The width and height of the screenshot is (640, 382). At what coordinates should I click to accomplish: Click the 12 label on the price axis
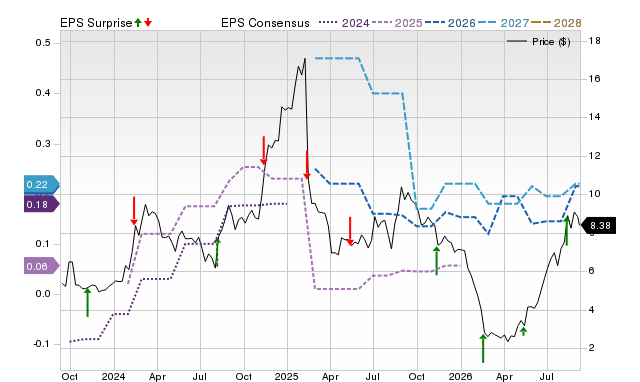click(x=595, y=156)
